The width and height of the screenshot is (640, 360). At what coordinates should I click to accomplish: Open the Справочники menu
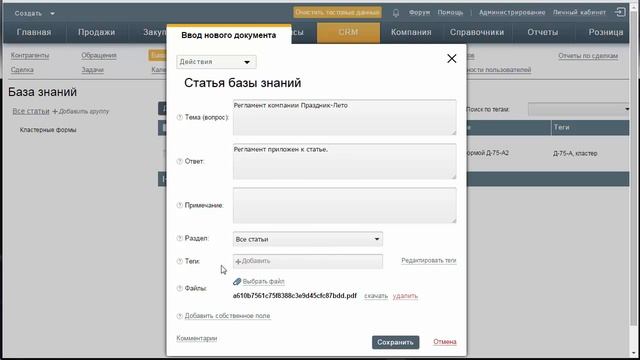coord(477,32)
